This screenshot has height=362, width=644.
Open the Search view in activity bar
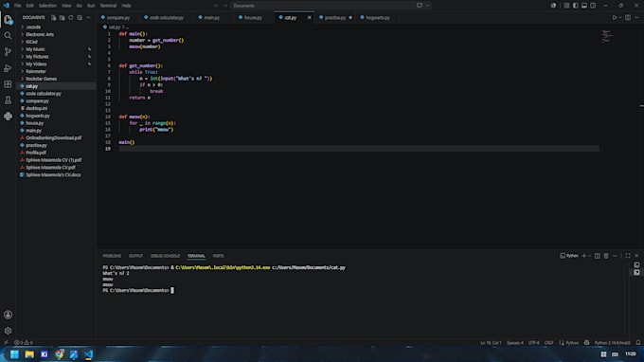(x=8, y=36)
